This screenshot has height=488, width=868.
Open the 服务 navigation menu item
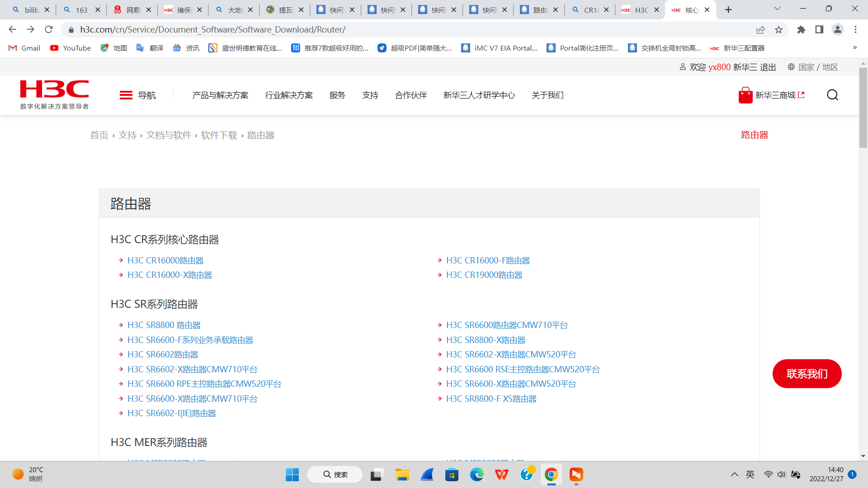[337, 95]
